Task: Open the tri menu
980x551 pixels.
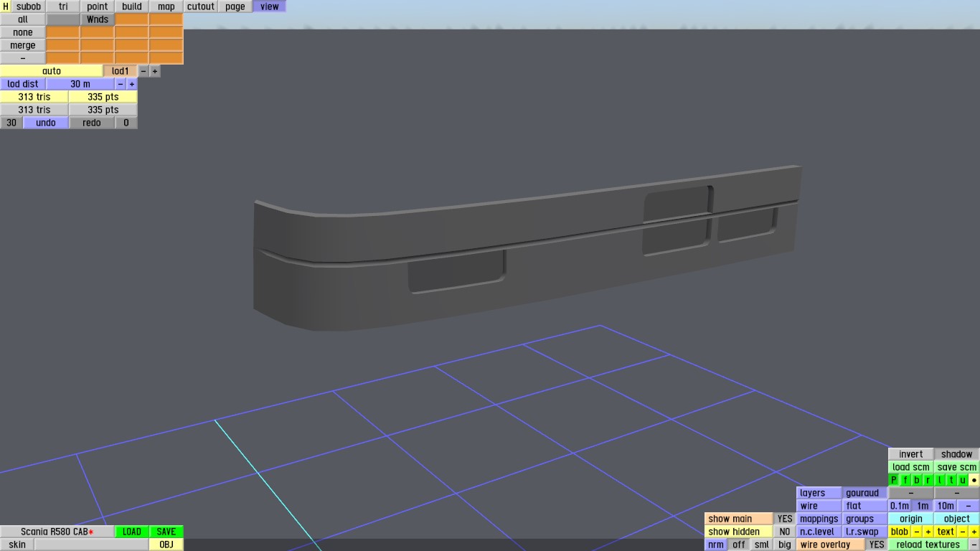Action: 63,6
